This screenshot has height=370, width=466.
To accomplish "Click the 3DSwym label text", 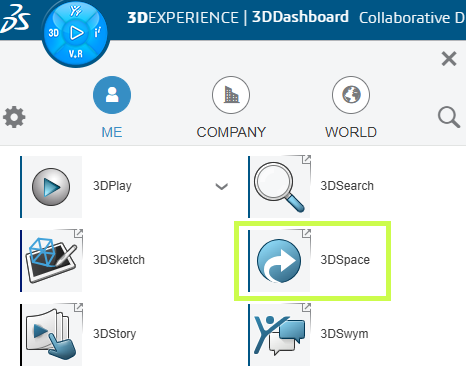I will point(344,334).
